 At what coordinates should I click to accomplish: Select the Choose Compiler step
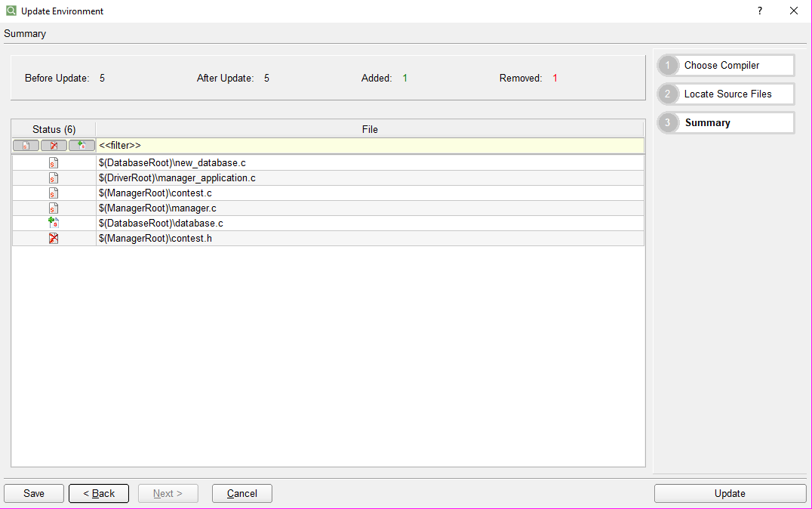[x=724, y=65]
